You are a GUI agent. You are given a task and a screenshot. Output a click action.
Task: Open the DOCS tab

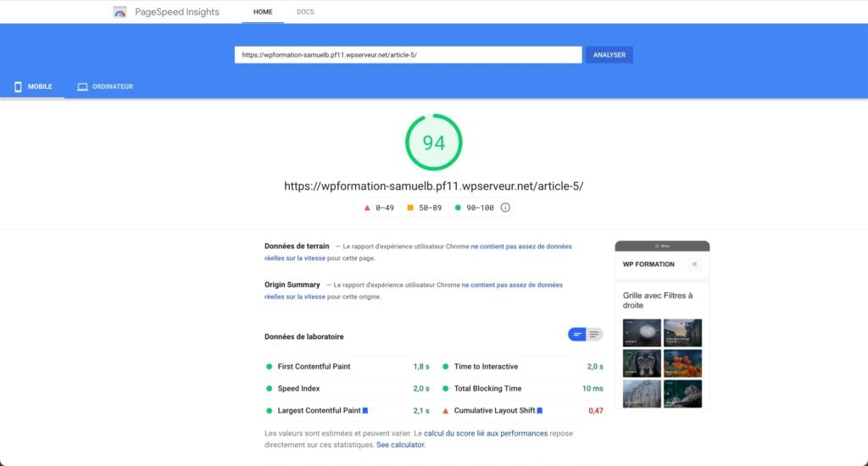tap(305, 12)
